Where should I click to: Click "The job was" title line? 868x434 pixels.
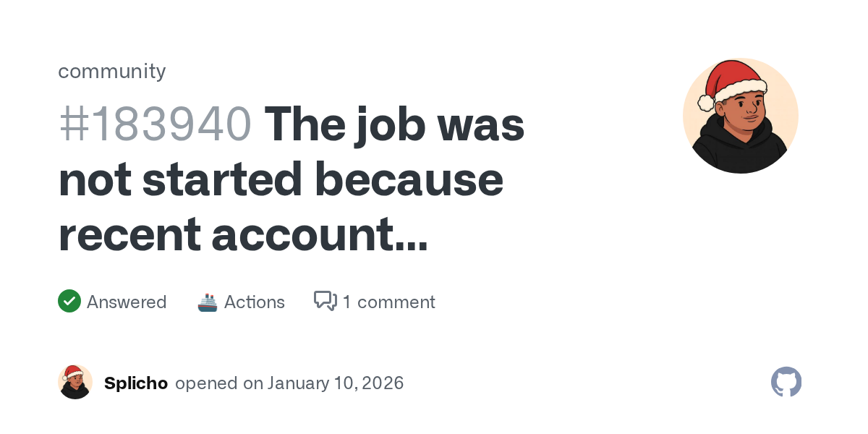394,124
